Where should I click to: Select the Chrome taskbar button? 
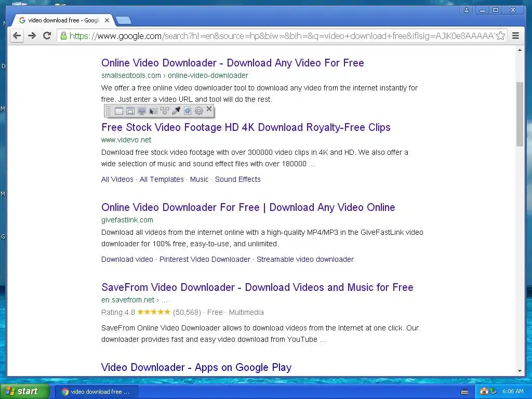96,392
